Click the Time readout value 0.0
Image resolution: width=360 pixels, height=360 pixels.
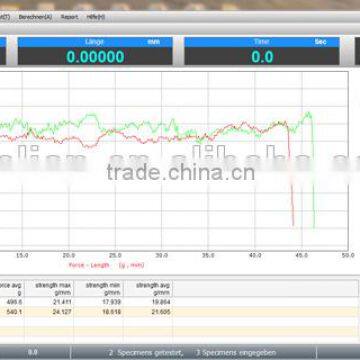click(262, 57)
